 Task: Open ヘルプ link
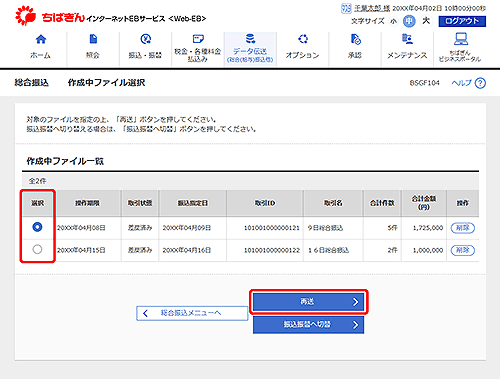click(461, 83)
